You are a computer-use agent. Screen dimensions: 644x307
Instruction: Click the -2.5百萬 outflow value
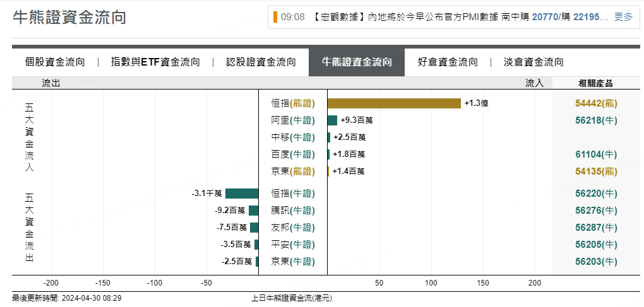[x=237, y=262]
